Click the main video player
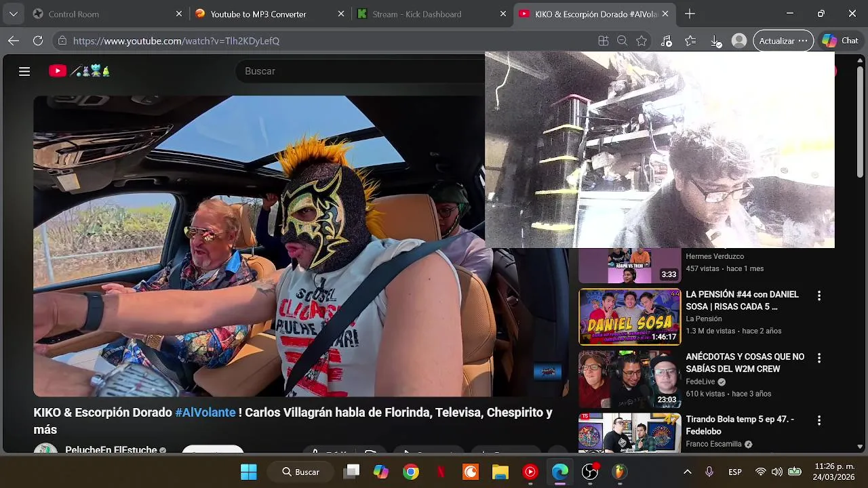Viewport: 868px width, 488px height. 301,245
